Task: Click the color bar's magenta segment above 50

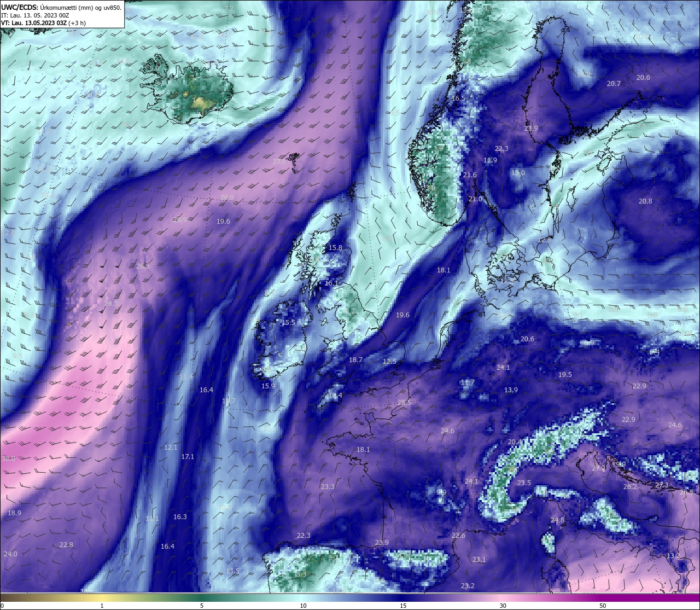Action: pos(603,597)
